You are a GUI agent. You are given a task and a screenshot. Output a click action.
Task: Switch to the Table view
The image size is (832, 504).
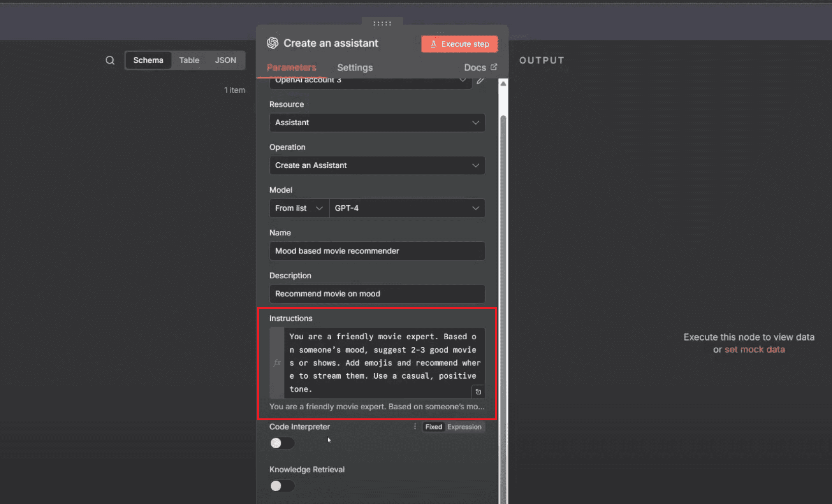point(189,60)
